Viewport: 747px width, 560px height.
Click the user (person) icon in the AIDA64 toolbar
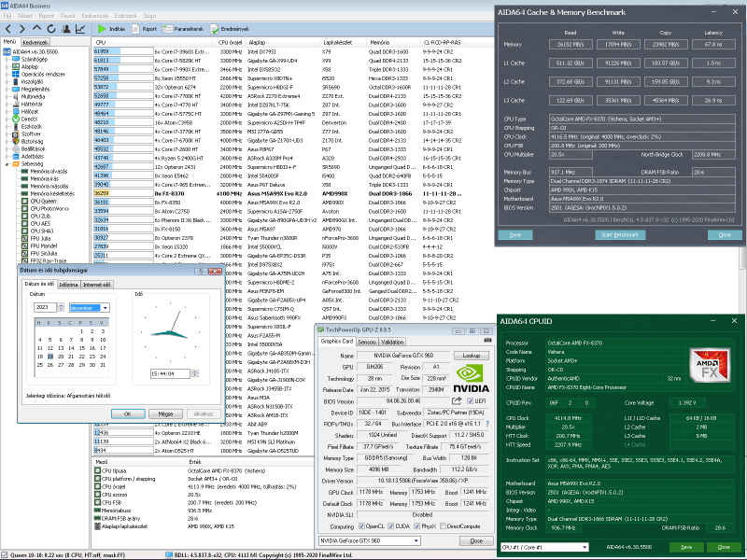coord(65,29)
